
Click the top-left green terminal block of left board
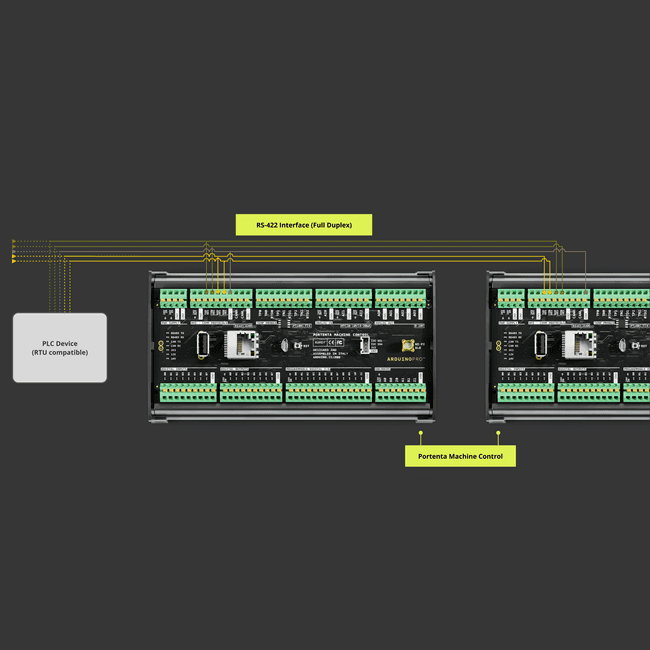point(173,298)
